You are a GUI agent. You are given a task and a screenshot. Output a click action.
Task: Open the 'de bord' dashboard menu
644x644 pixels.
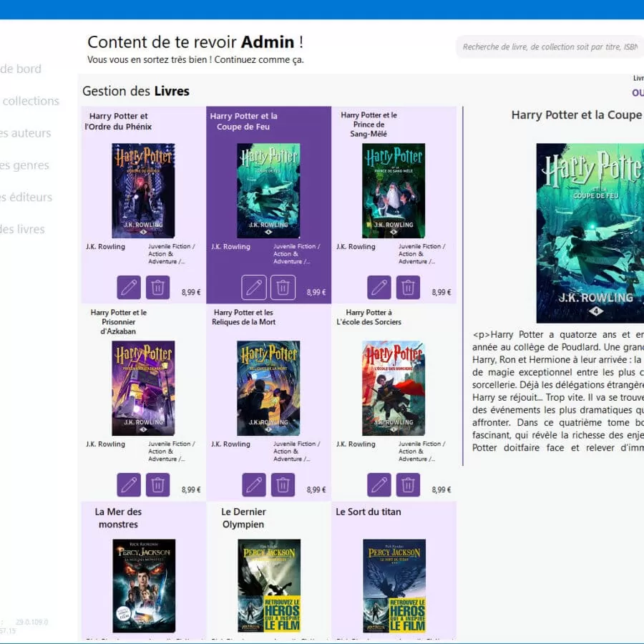click(21, 69)
